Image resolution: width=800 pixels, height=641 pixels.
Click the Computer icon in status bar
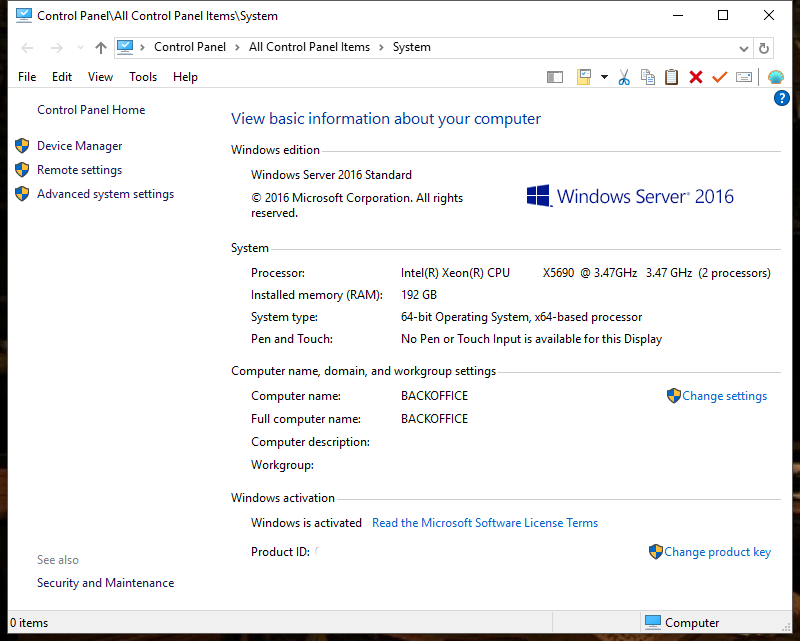click(653, 622)
